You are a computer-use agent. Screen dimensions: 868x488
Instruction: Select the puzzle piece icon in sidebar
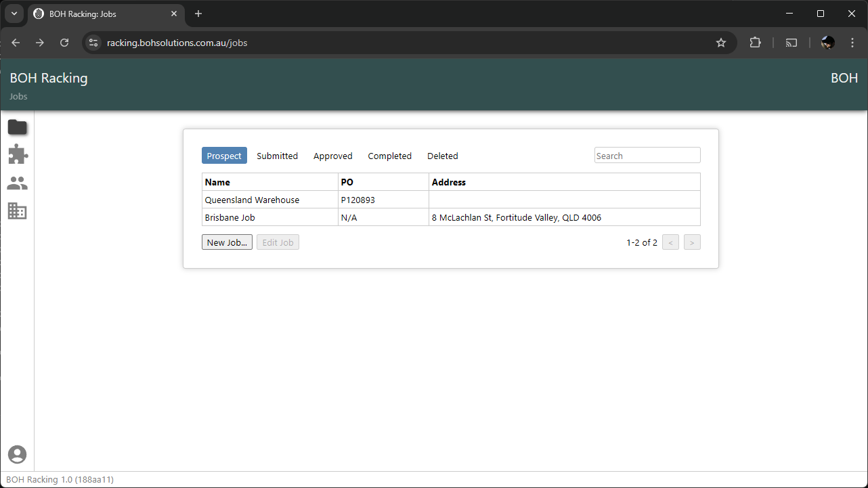tap(17, 154)
